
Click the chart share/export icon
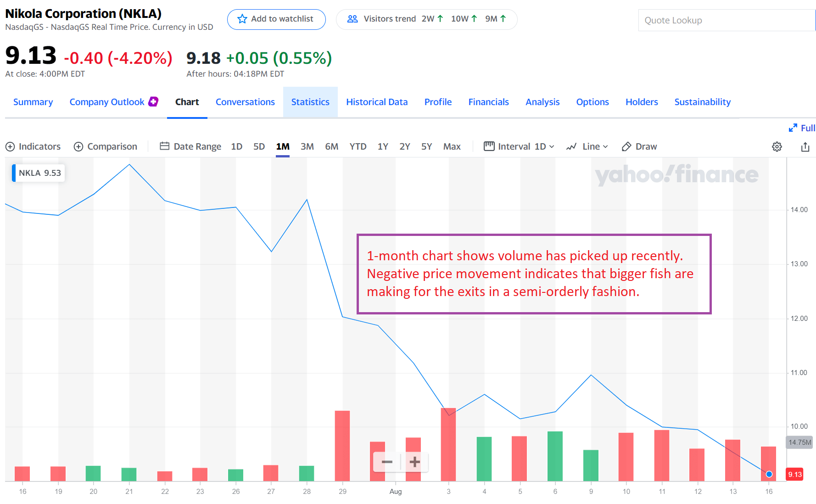(805, 146)
